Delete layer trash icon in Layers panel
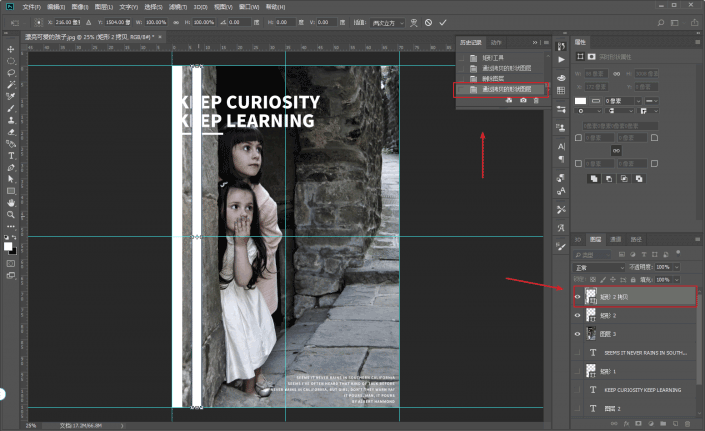Screen dimensions: 705x431 687,423
